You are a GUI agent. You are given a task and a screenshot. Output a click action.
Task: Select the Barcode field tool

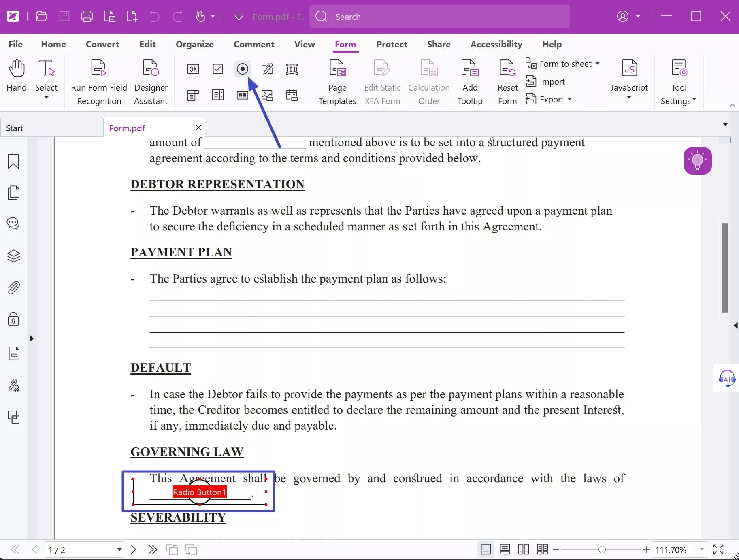pos(243,95)
